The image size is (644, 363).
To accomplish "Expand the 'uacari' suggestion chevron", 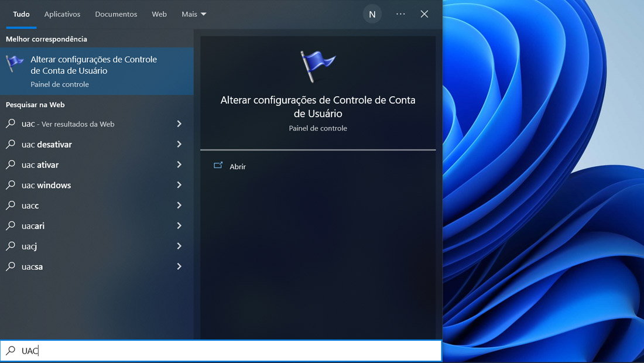I will click(x=179, y=225).
